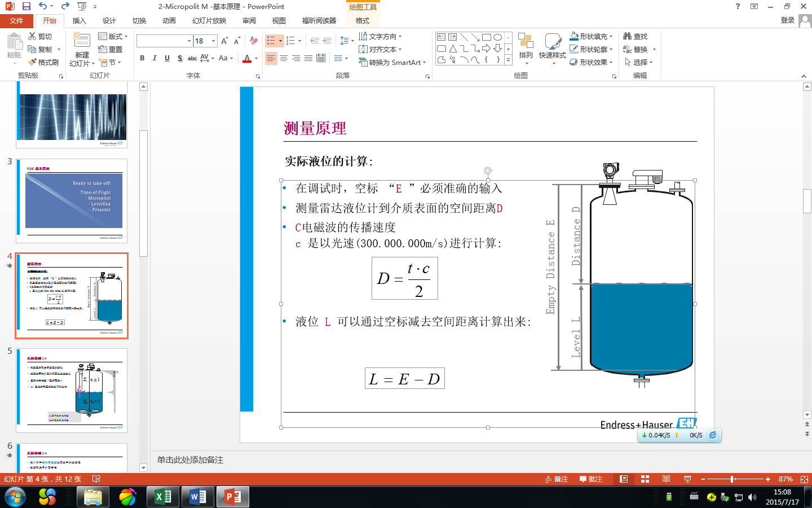Decrease list indent level
The height and width of the screenshot is (508, 812).
tap(315, 41)
